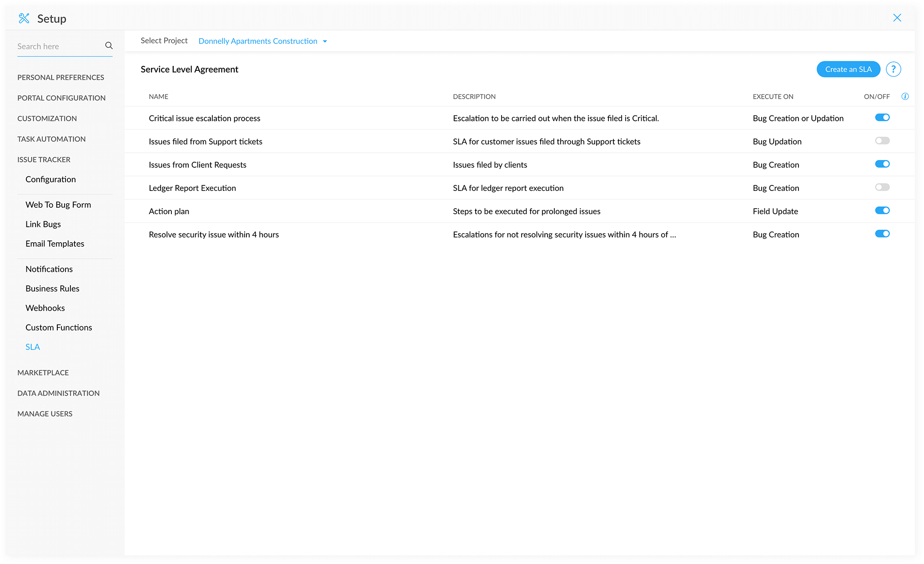This screenshot has width=924, height=564.
Task: Disable Critical issue escalation process SLA
Action: pyautogui.click(x=882, y=118)
